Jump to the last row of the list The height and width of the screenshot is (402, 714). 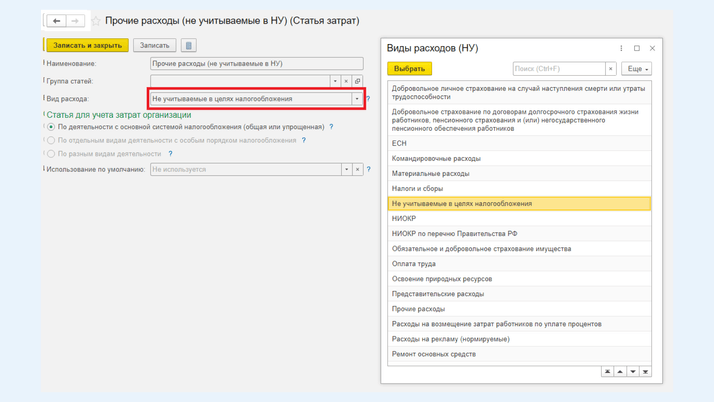(x=645, y=371)
